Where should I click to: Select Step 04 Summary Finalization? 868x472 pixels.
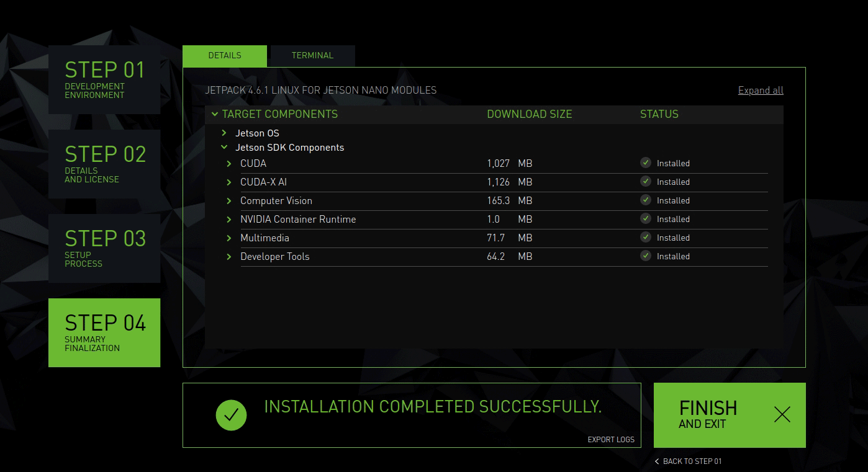coord(104,332)
